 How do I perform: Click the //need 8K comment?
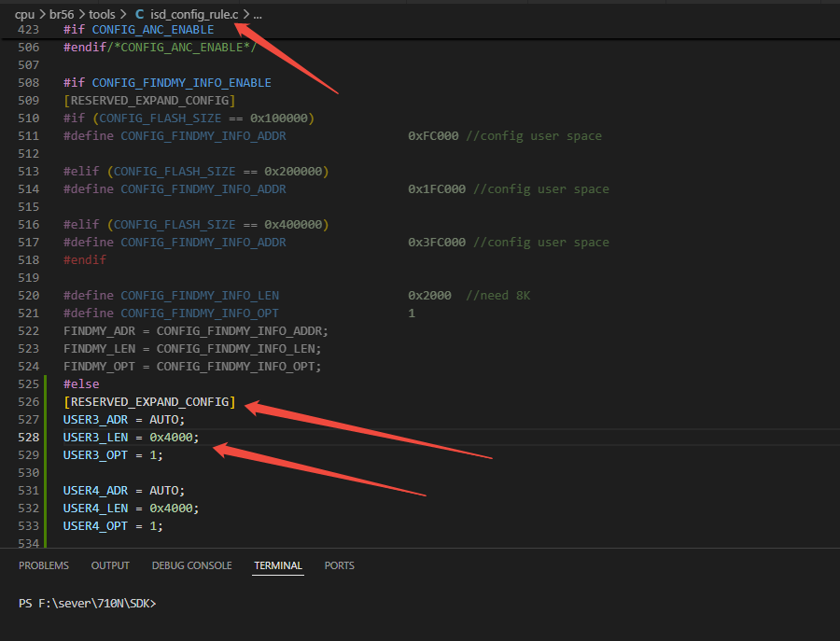(497, 295)
